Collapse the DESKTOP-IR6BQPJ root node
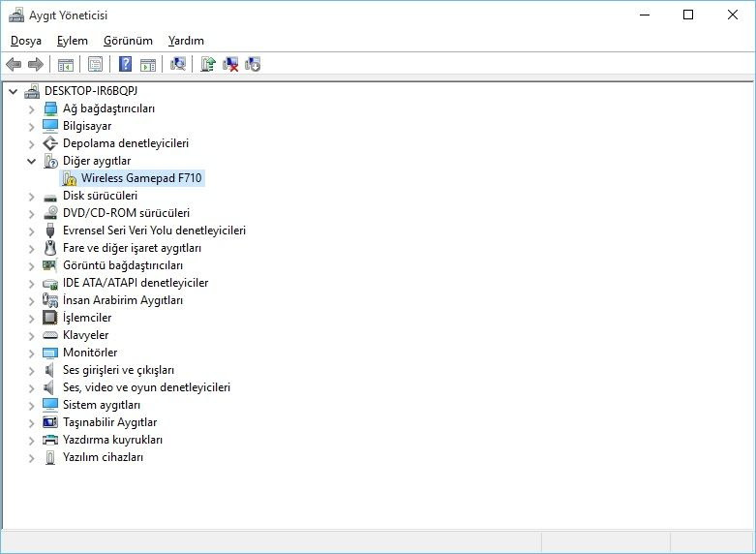The width and height of the screenshot is (756, 554). (x=13, y=91)
